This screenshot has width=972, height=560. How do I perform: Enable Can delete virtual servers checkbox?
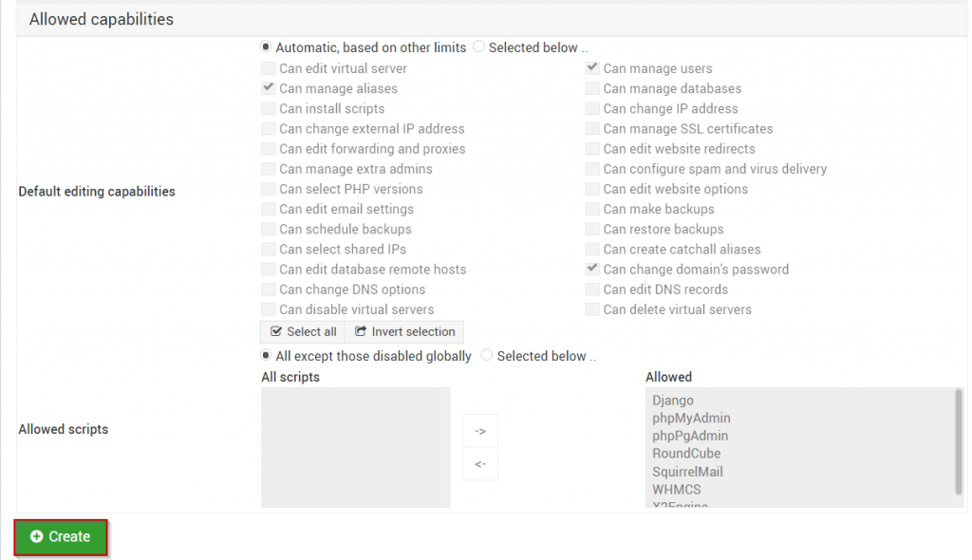(x=592, y=309)
